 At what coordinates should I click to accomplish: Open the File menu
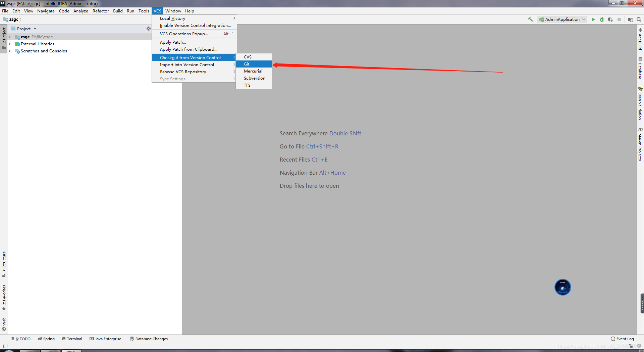[x=5, y=11]
